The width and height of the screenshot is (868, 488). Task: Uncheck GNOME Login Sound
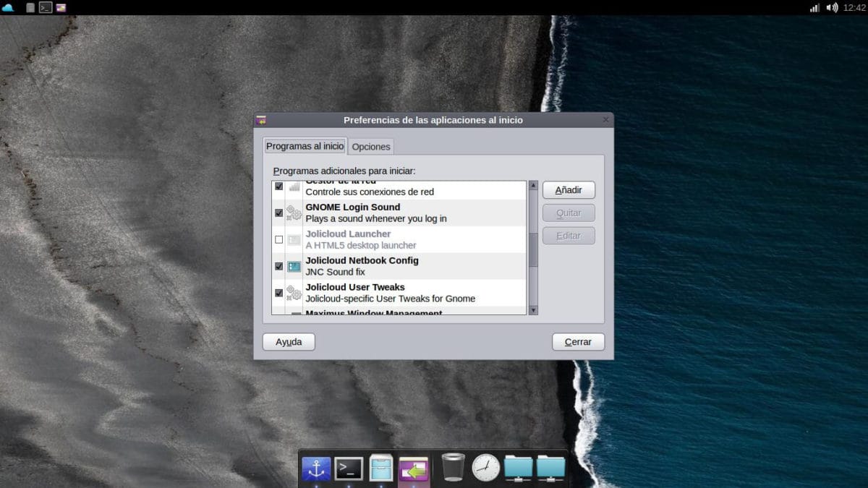click(x=278, y=213)
